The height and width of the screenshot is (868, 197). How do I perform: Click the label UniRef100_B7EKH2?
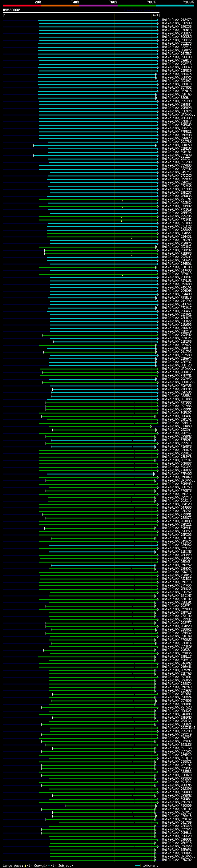[x=177, y=440]
